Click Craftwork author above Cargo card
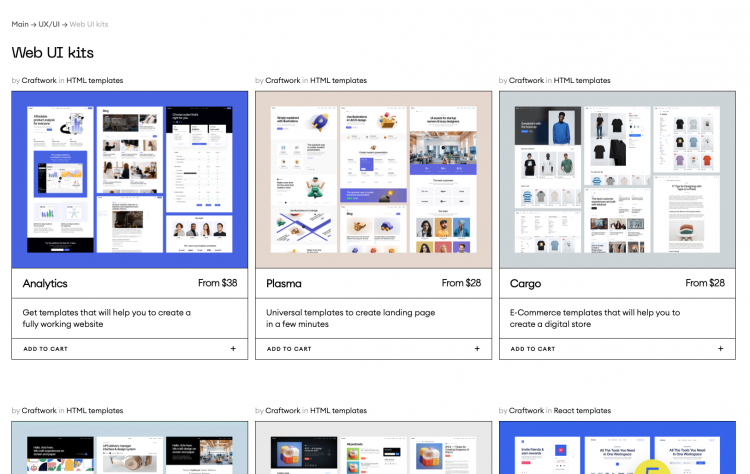The width and height of the screenshot is (750, 474). click(x=526, y=80)
